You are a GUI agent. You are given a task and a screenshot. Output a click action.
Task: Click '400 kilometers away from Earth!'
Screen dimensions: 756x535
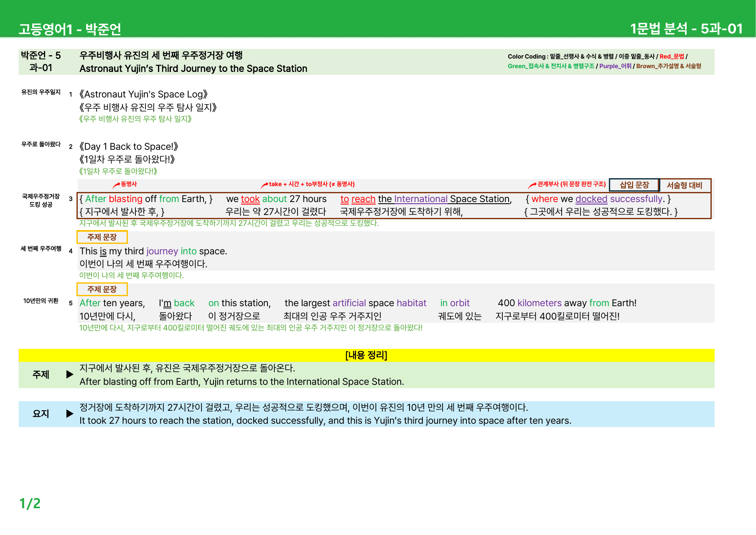(x=567, y=303)
